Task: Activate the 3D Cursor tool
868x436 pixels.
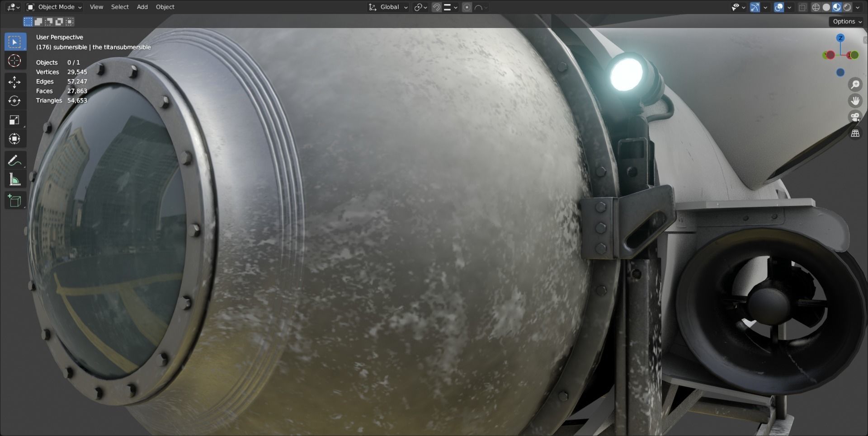Action: click(x=15, y=61)
